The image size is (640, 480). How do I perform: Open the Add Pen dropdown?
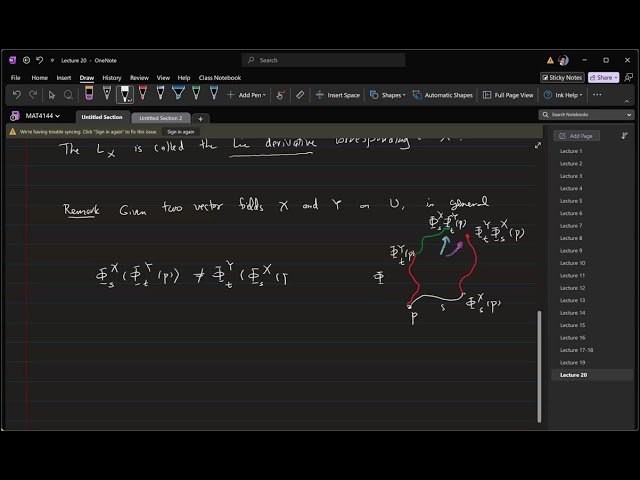(246, 95)
